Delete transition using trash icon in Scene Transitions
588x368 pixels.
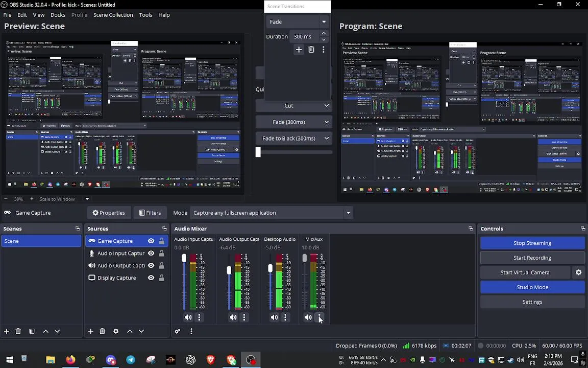click(311, 50)
